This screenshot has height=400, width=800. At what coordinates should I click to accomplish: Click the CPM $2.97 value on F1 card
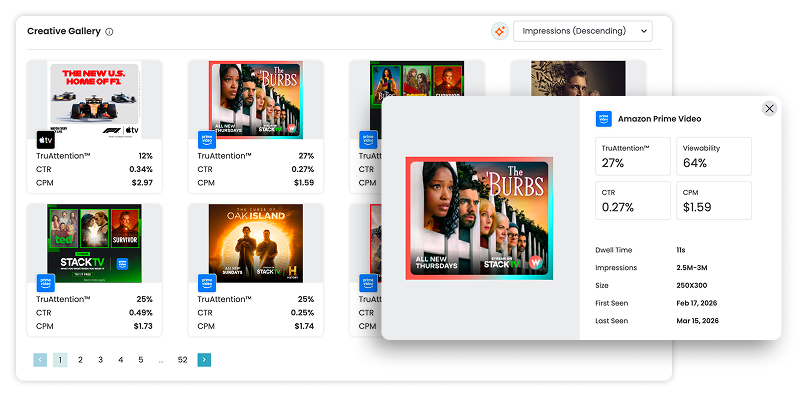tap(142, 183)
